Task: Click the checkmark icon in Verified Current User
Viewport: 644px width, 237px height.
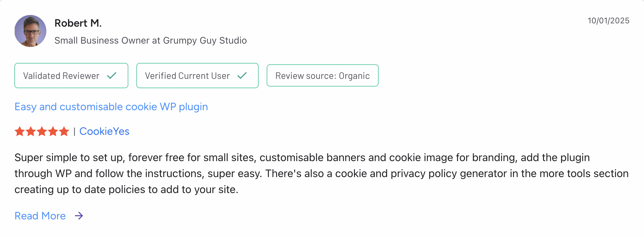Action: (x=242, y=76)
